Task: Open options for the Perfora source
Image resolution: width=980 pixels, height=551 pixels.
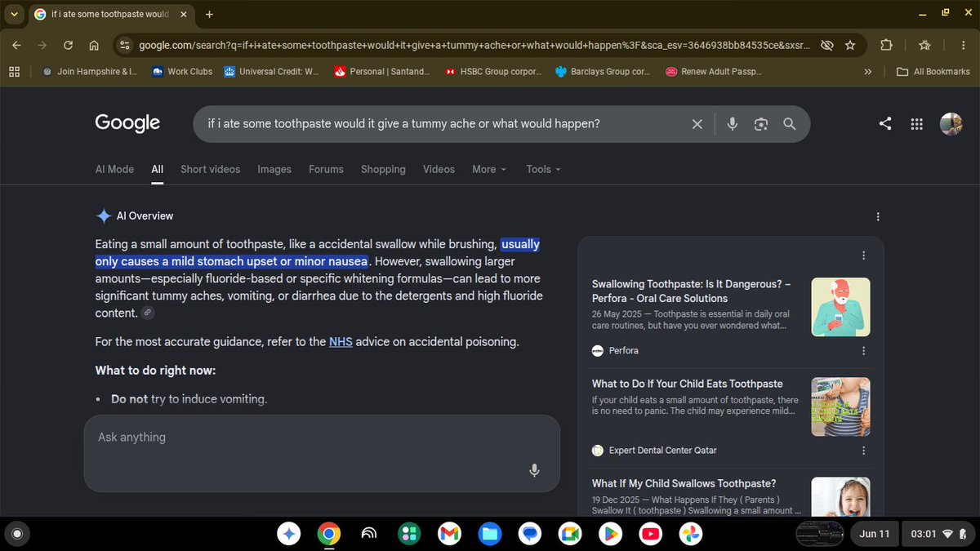Action: (864, 350)
